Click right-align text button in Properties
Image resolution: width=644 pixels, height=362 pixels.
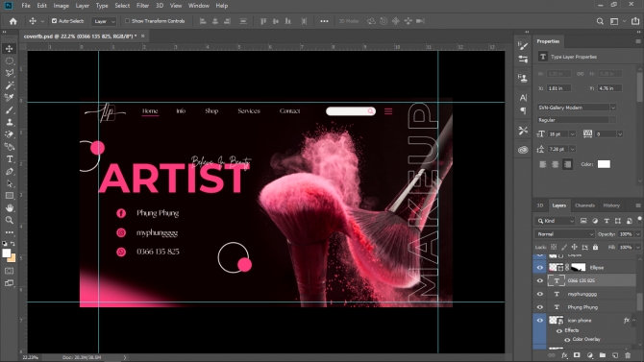point(568,164)
